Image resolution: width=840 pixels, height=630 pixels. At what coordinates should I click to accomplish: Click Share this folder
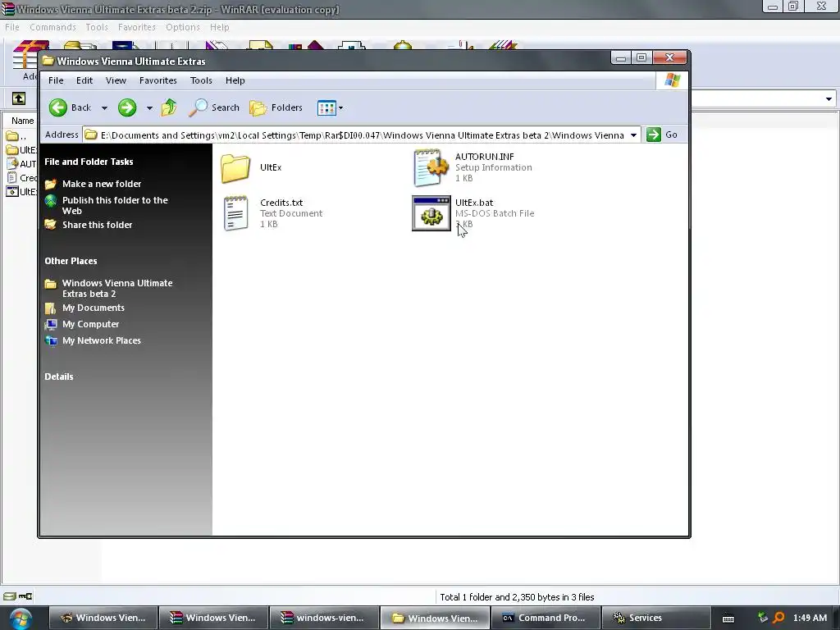(97, 225)
